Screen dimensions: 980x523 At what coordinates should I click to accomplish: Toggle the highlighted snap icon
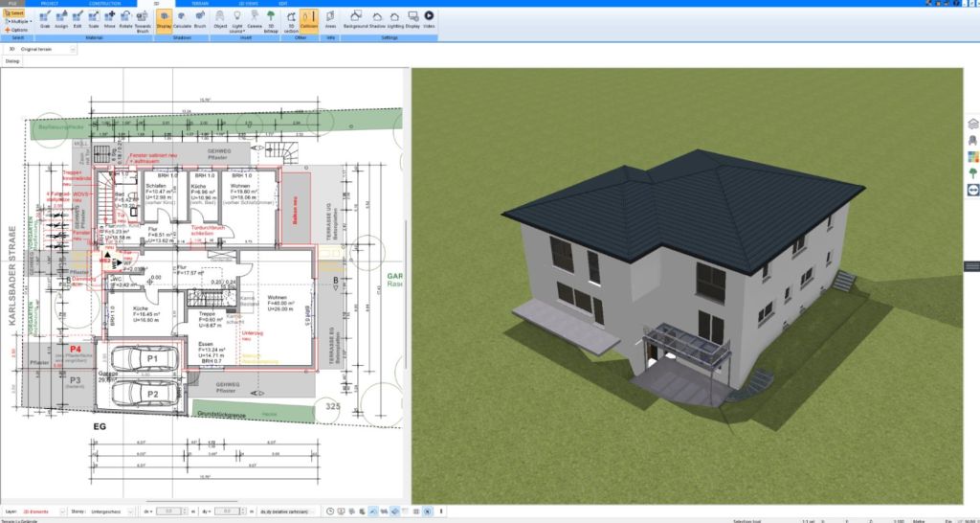[x=372, y=512]
